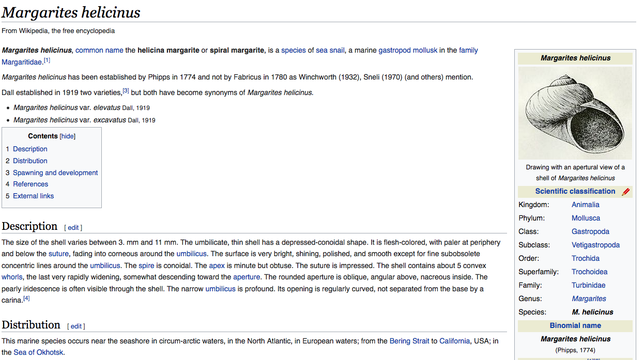Open External links from Contents
644x360 pixels.
click(x=33, y=196)
